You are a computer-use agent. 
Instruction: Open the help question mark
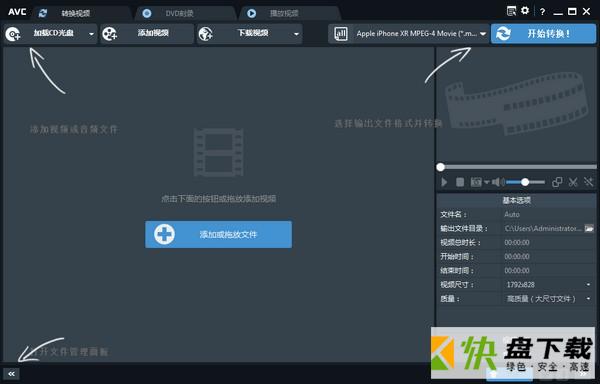click(542, 12)
